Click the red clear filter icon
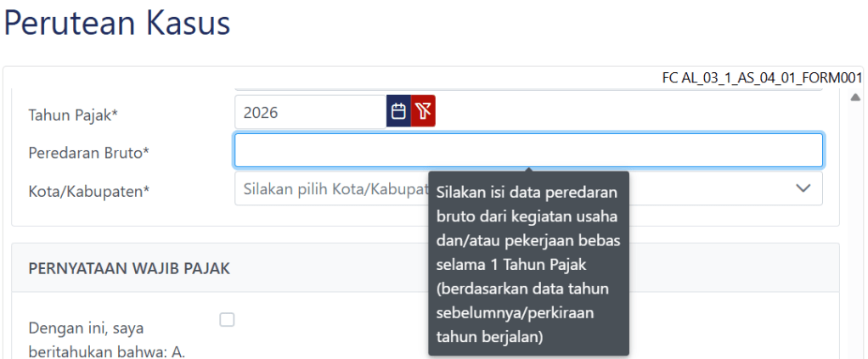Image resolution: width=868 pixels, height=359 pixels. point(423,111)
